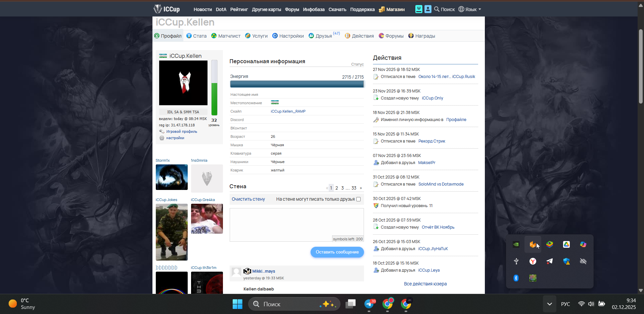Open the Магазин shop with coins icon

point(392,9)
